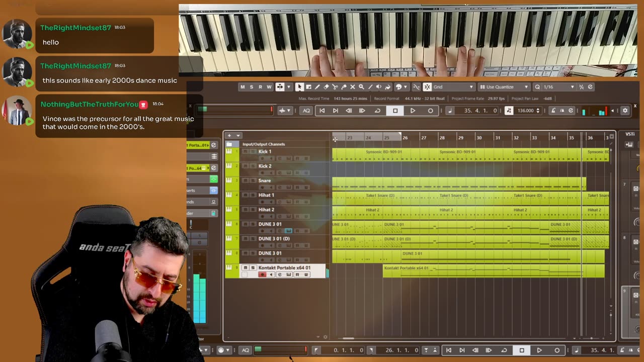Image resolution: width=644 pixels, height=362 pixels.
Task: Select the Line tool in toolbar
Action: pyautogui.click(x=370, y=87)
